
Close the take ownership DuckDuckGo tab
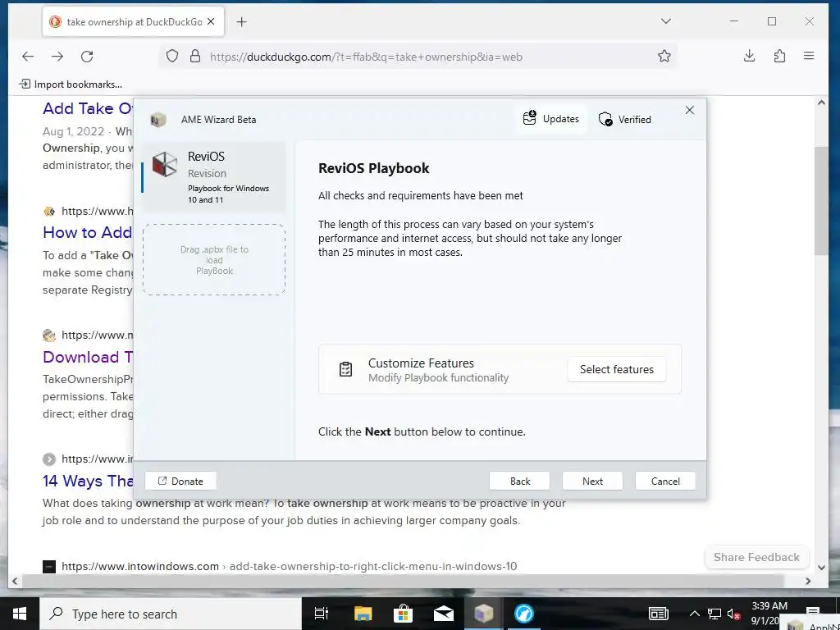(211, 21)
